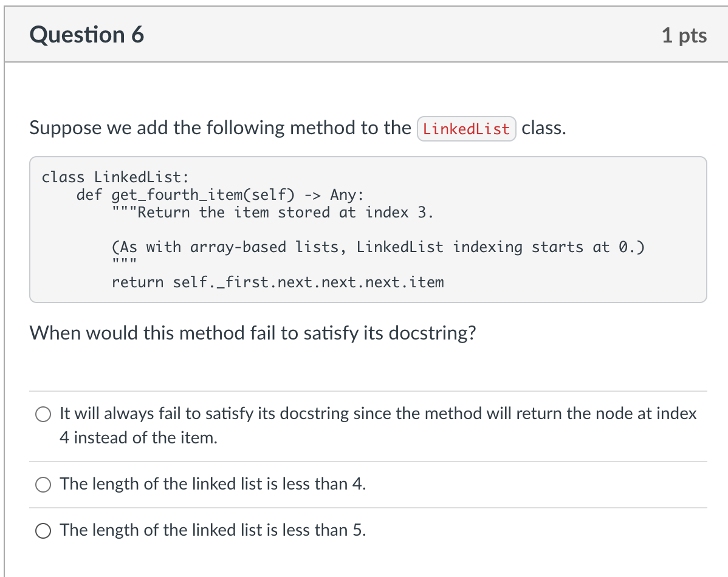Click the red LinkedList inline code tag
Screen dimensions: 728x577
tap(466, 129)
